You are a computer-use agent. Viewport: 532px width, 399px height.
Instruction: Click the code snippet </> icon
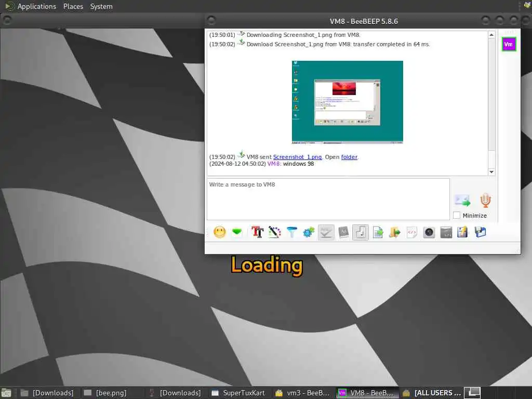tap(411, 232)
